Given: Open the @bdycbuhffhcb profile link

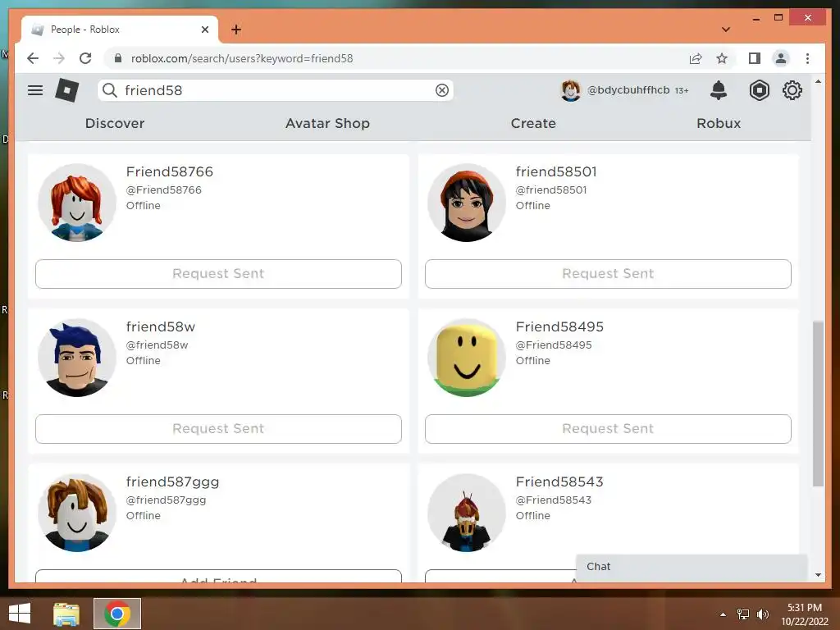Looking at the screenshot, I should pos(628,90).
